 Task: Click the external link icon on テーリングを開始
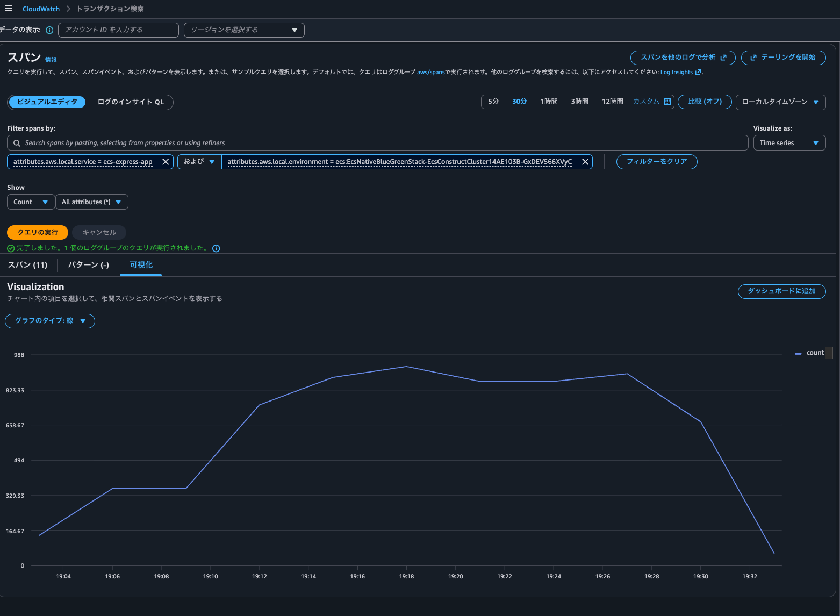(754, 58)
